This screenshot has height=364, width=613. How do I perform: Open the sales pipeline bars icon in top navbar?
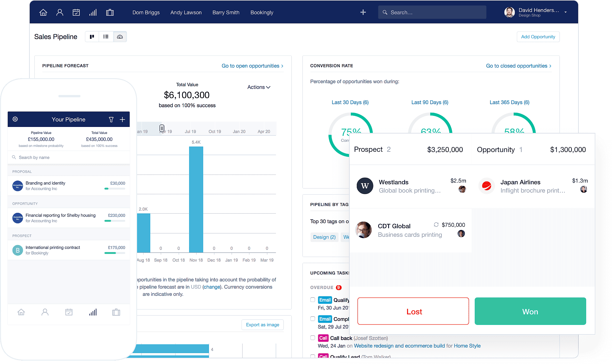tap(93, 13)
